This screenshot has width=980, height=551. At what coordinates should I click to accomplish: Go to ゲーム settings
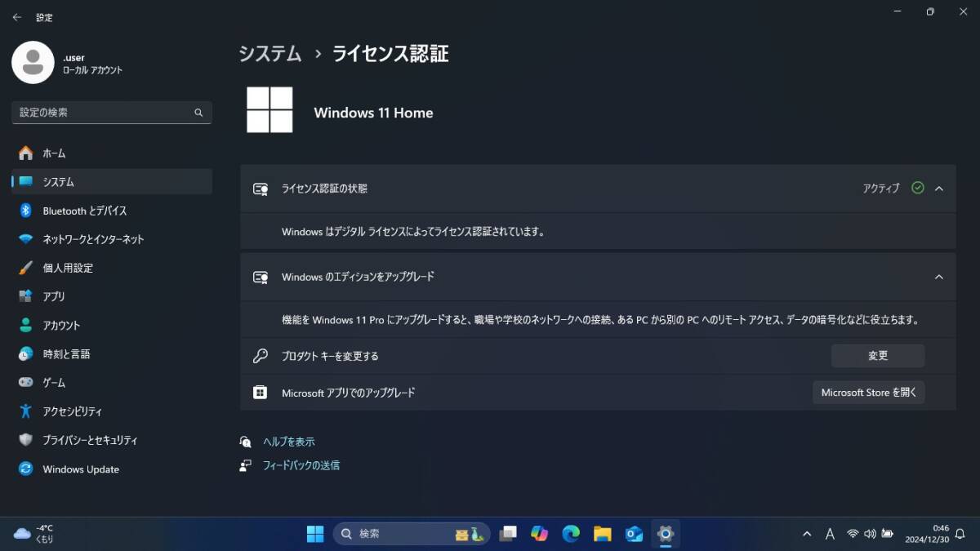coord(112,382)
